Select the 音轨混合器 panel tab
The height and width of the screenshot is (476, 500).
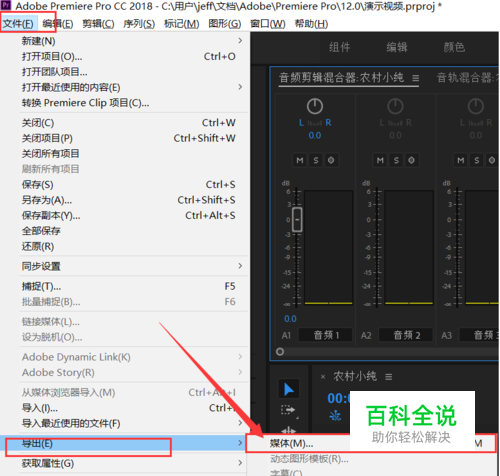point(467,78)
